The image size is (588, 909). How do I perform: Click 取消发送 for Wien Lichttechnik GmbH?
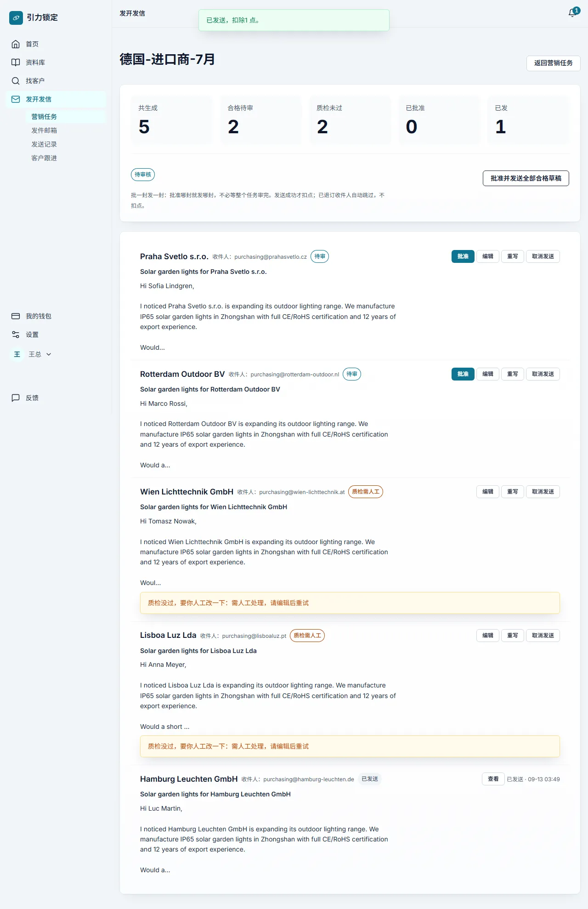(x=543, y=492)
